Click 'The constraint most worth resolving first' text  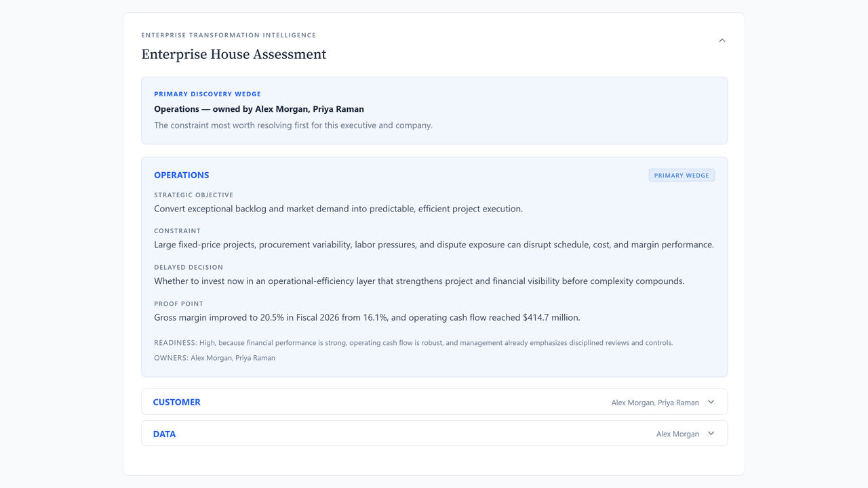[293, 125]
